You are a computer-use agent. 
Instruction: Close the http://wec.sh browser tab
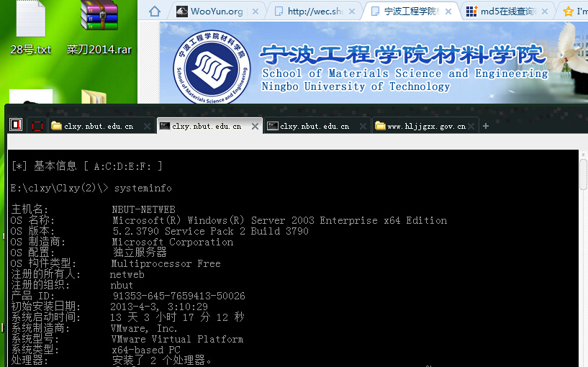tap(352, 12)
